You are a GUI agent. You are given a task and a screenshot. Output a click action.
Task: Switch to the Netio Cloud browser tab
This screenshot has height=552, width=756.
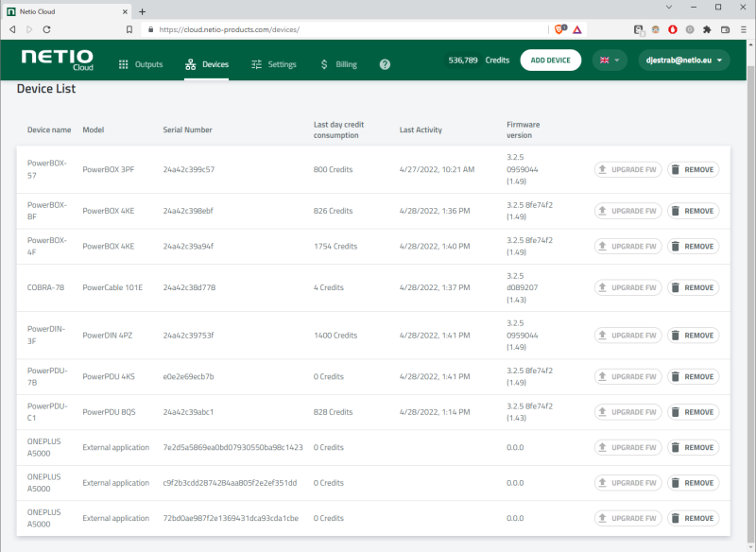(66, 11)
